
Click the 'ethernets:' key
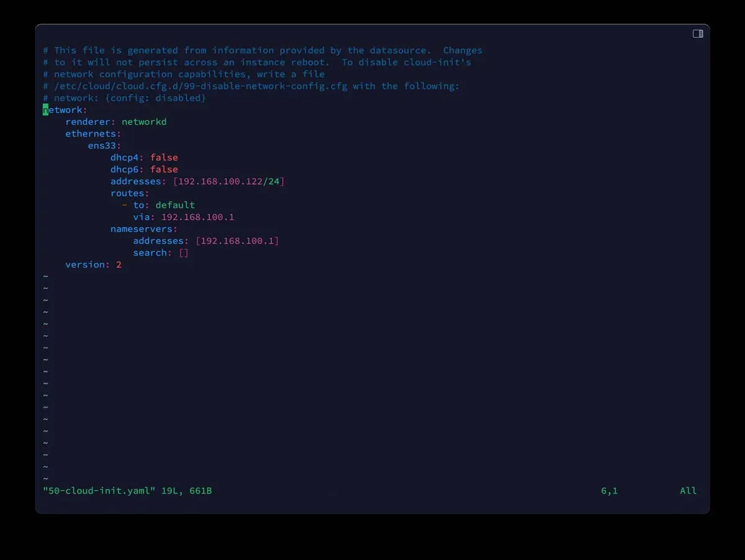pos(93,133)
